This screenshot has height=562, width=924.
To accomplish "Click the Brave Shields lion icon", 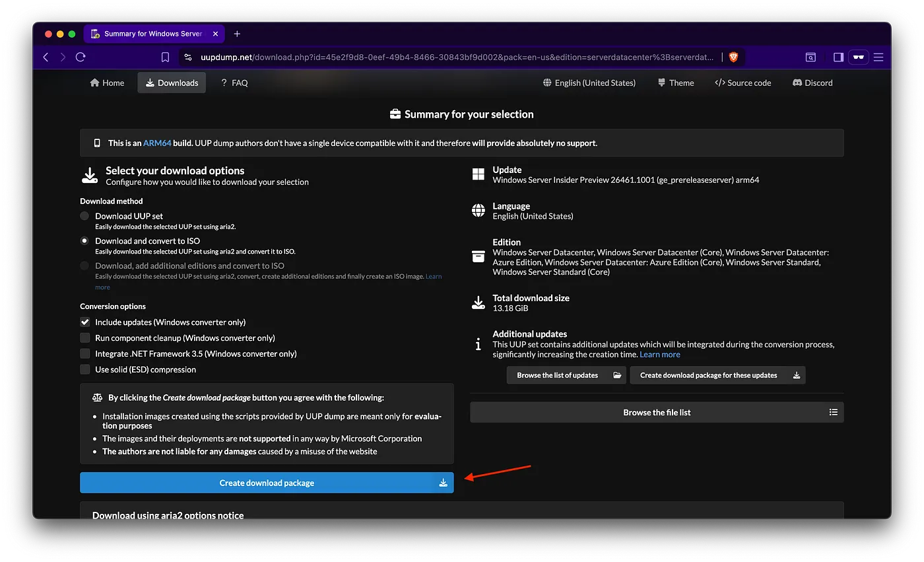I will point(733,57).
